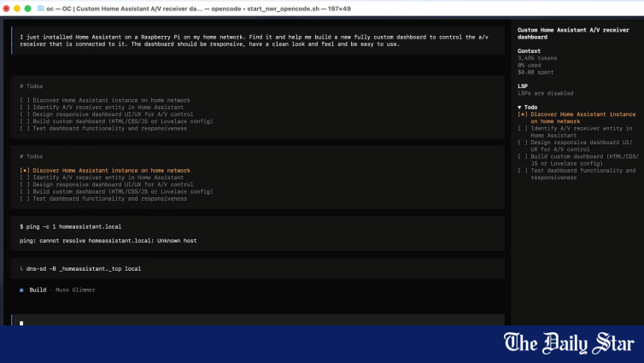Click the '0% used' value
The height and width of the screenshot is (363, 644).
point(529,65)
